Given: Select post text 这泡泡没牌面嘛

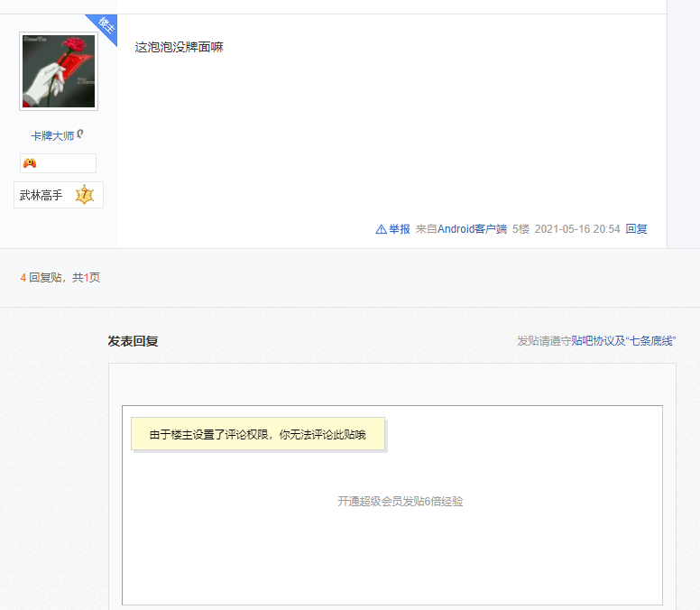Looking at the screenshot, I should (179, 47).
